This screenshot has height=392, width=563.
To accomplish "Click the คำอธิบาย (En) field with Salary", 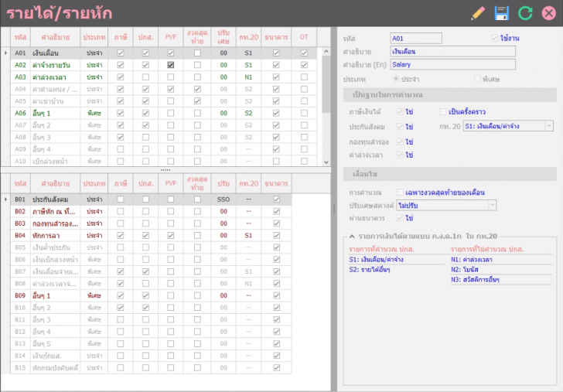I will coord(452,65).
